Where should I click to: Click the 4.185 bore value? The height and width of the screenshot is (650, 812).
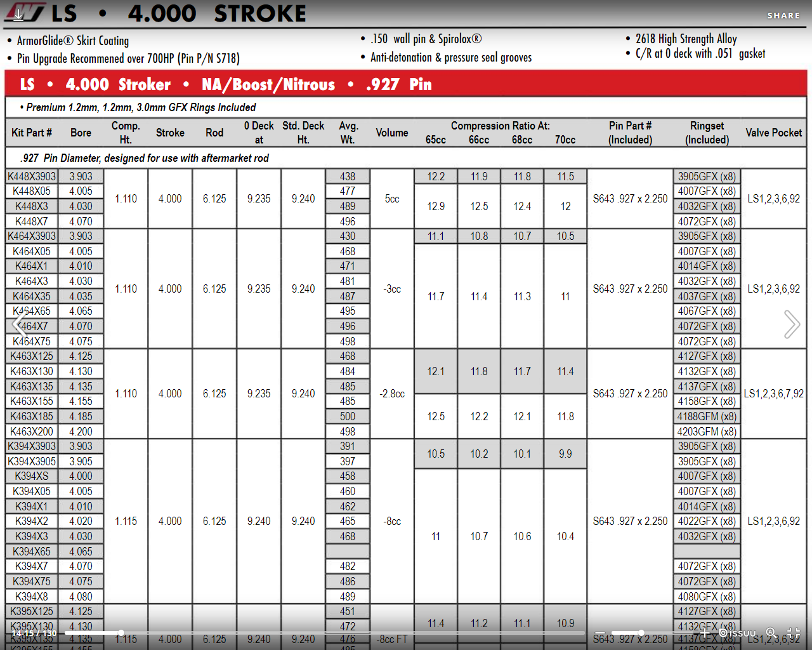pyautogui.click(x=81, y=416)
